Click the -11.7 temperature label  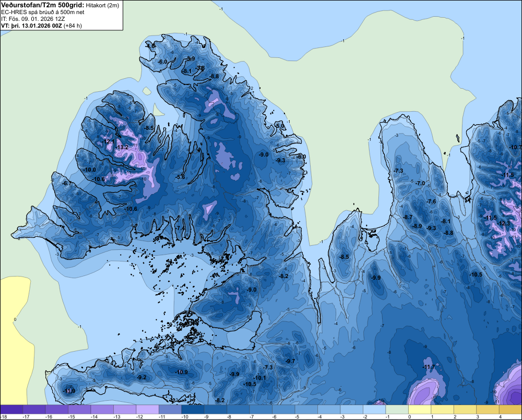429,367
